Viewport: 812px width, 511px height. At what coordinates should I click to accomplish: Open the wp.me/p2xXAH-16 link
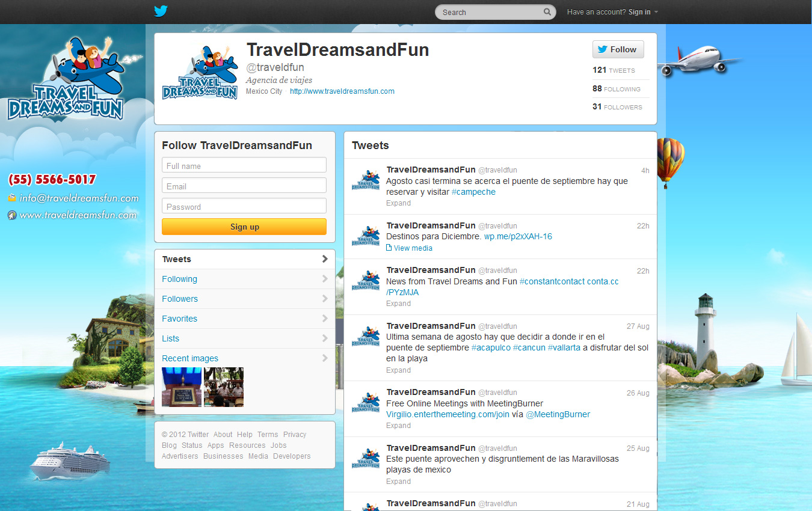tap(518, 236)
